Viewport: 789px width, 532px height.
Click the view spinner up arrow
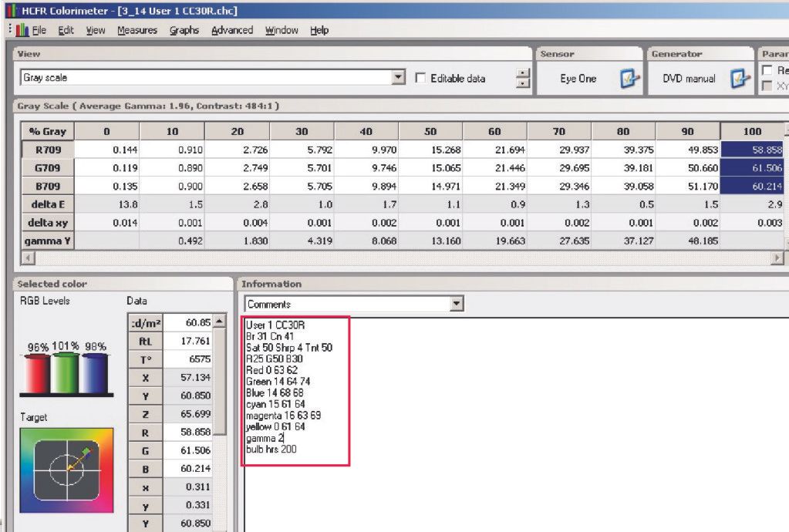(523, 73)
